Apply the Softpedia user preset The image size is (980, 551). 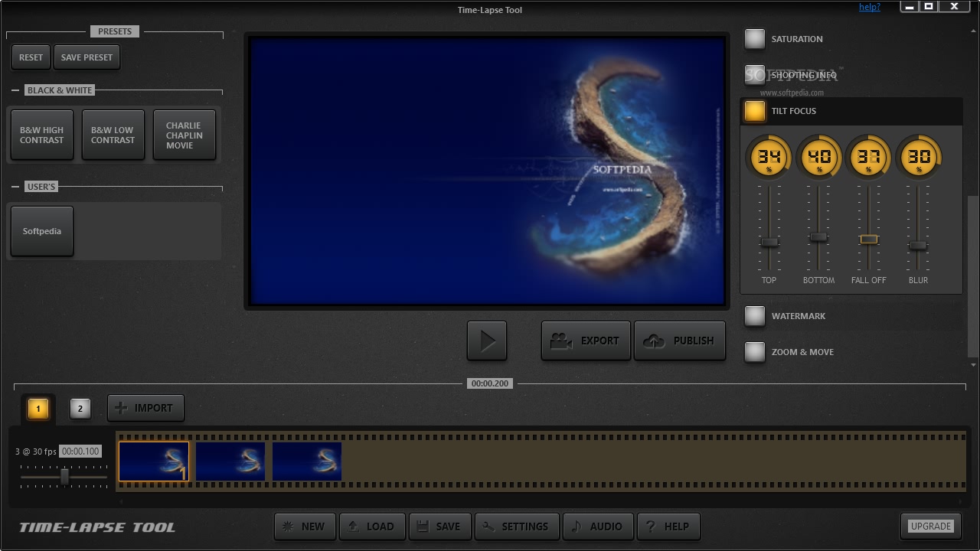42,231
